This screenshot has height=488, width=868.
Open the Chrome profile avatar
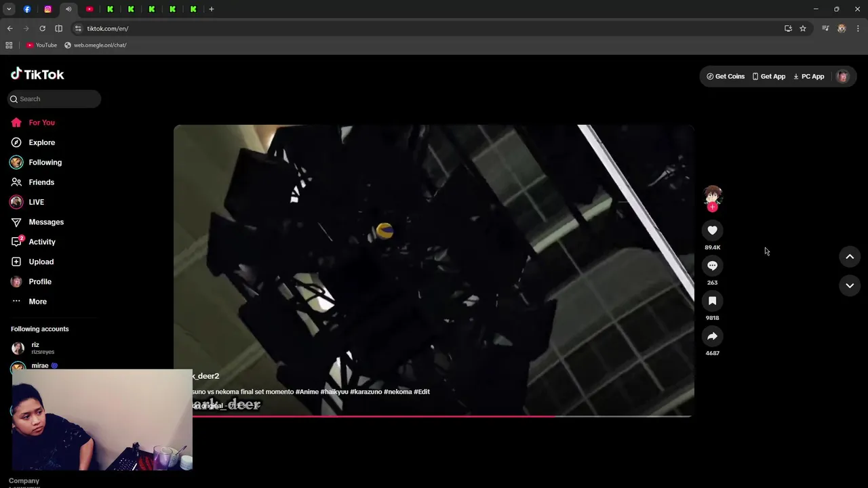point(842,28)
